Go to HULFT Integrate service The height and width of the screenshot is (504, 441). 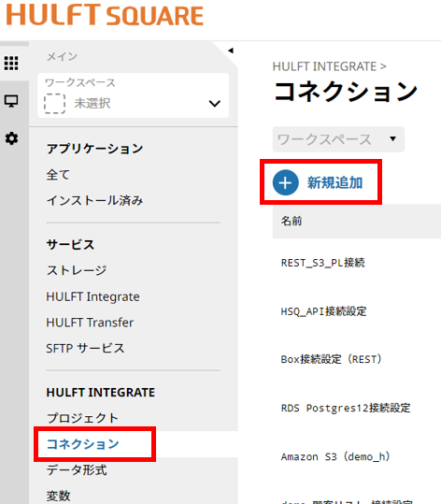click(93, 296)
